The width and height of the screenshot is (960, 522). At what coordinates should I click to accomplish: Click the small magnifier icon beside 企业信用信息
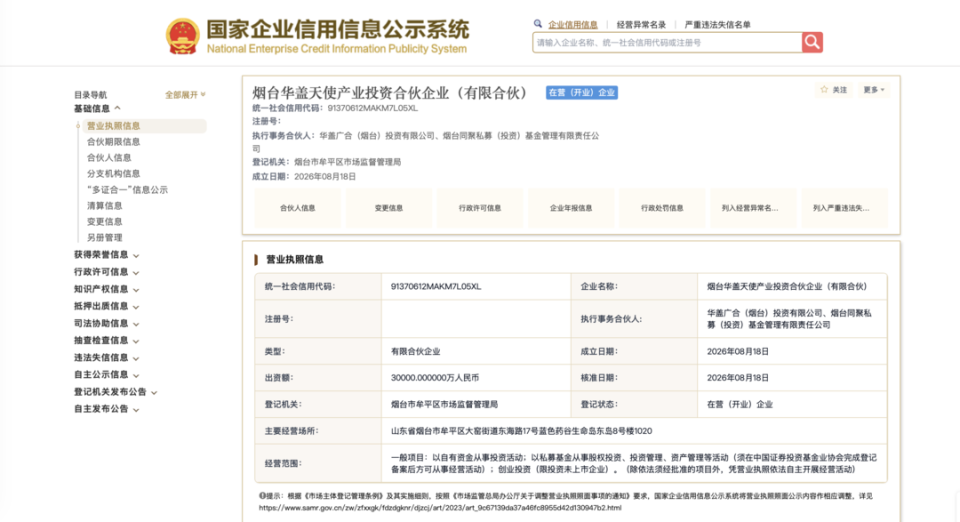(x=538, y=24)
